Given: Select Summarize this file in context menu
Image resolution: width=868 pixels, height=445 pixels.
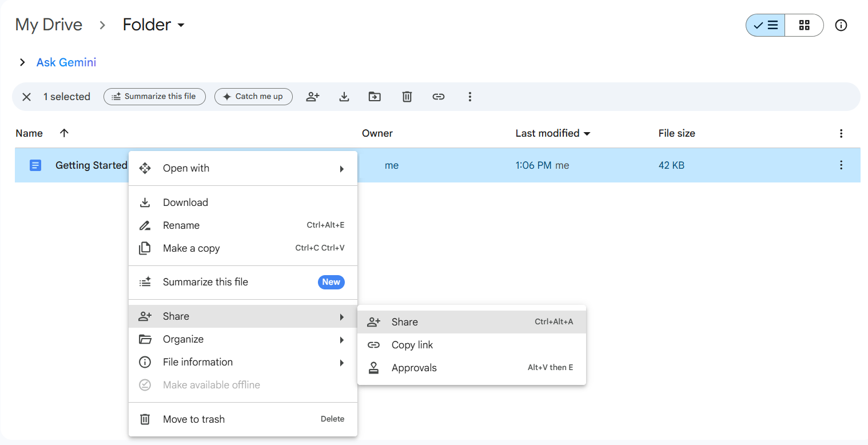Looking at the screenshot, I should point(243,282).
